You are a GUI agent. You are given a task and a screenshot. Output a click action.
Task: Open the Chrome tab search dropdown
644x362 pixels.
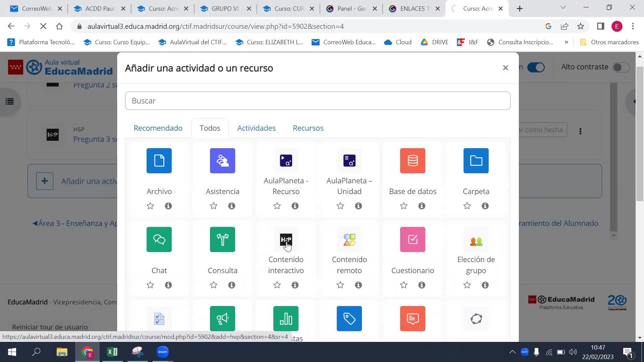pyautogui.click(x=563, y=7)
